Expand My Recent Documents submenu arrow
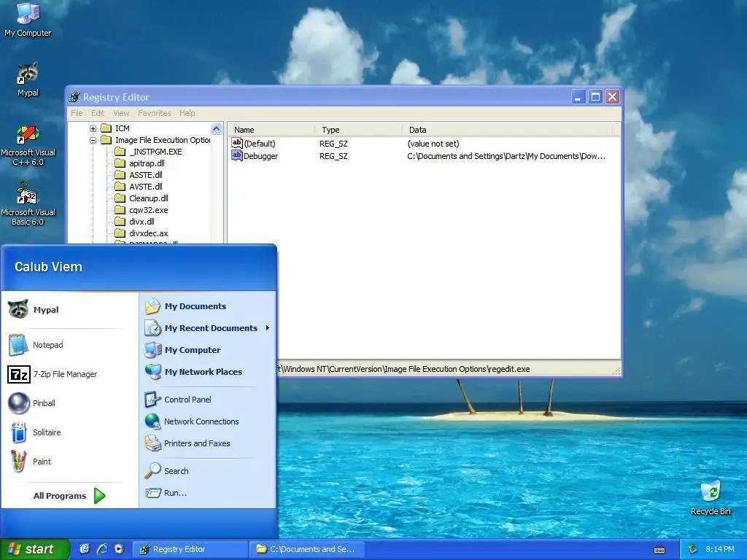 point(268,327)
